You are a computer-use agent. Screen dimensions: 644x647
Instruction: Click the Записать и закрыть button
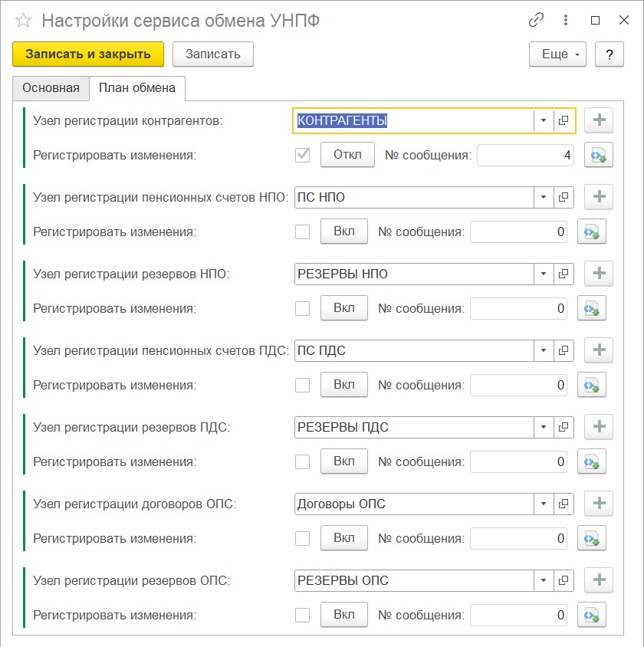tap(88, 54)
